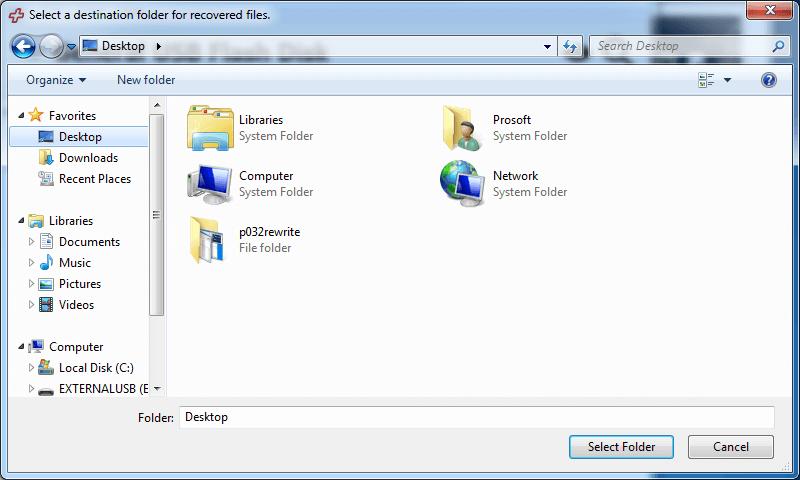
Task: Select the p032rewrite folder icon
Action: point(208,240)
